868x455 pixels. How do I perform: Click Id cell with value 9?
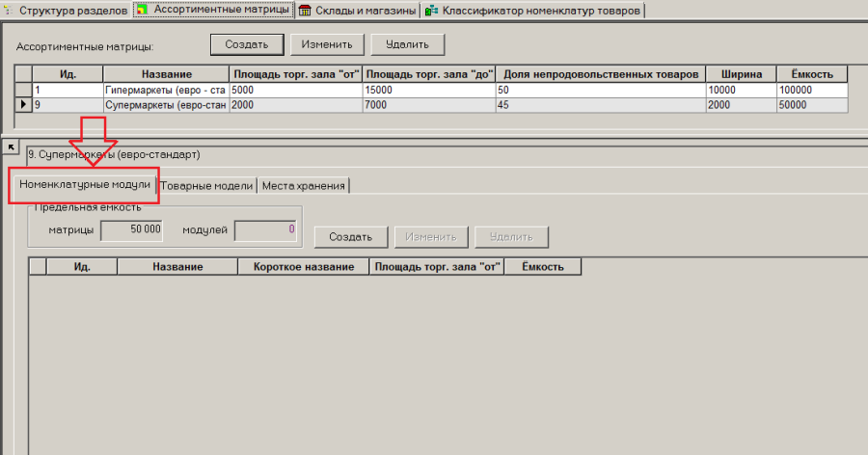pos(68,105)
